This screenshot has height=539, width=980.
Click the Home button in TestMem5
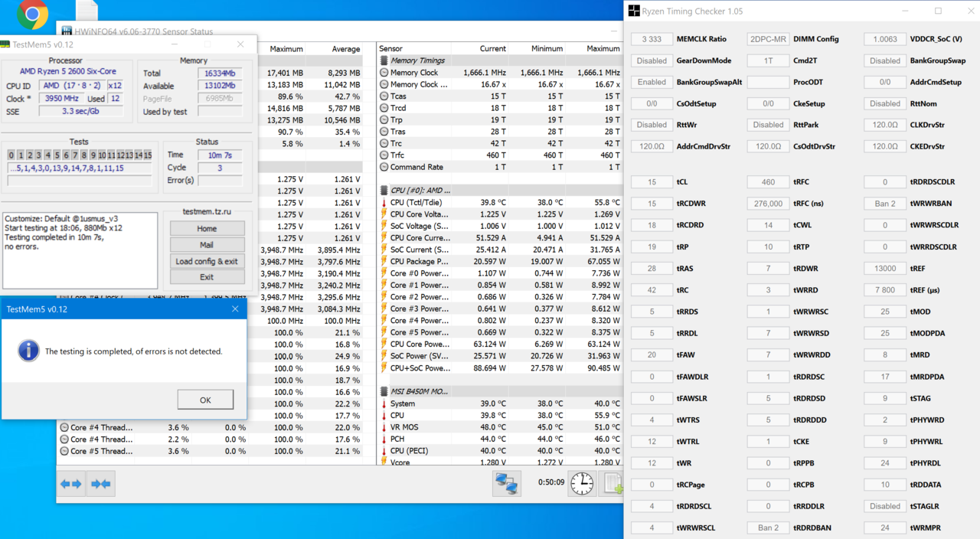(207, 228)
